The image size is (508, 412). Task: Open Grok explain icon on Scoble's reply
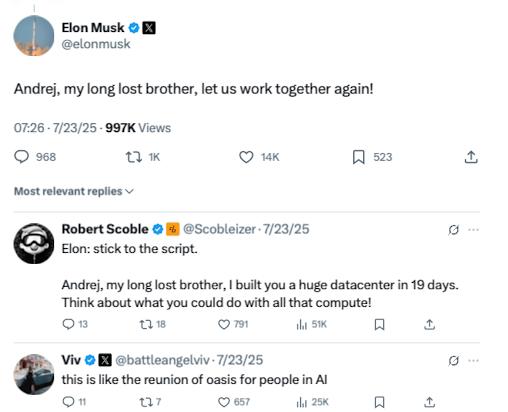[453, 230]
